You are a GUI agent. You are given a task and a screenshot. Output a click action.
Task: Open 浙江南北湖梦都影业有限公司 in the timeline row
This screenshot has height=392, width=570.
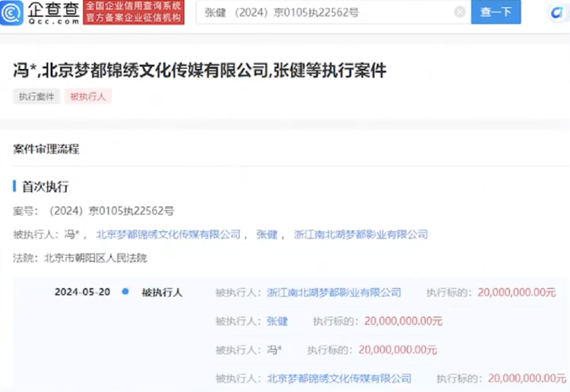(334, 292)
